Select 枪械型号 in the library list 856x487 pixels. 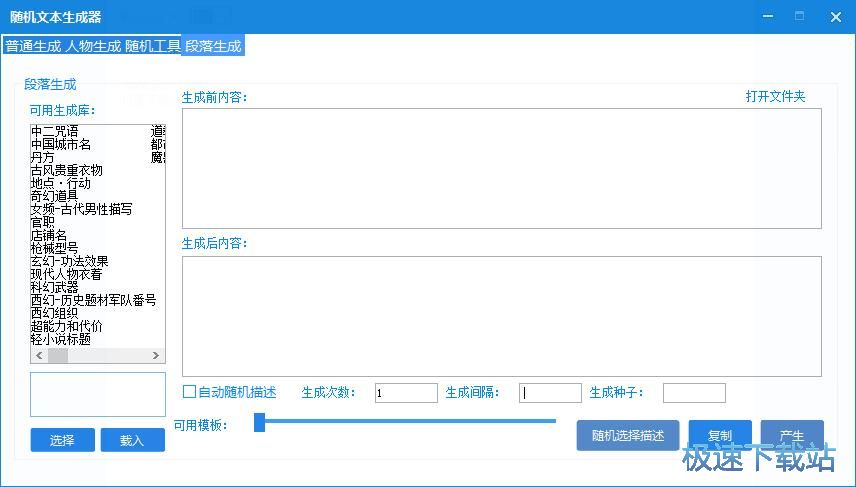point(55,248)
